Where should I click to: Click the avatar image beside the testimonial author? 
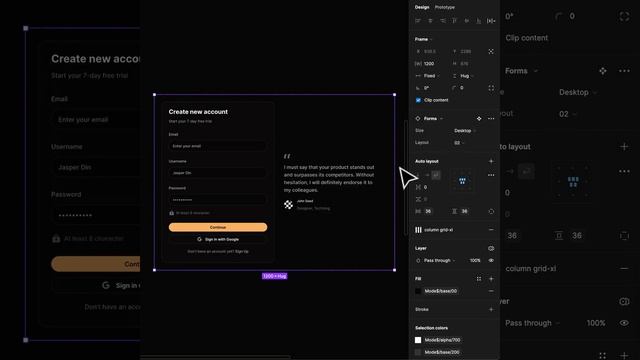[289, 204]
